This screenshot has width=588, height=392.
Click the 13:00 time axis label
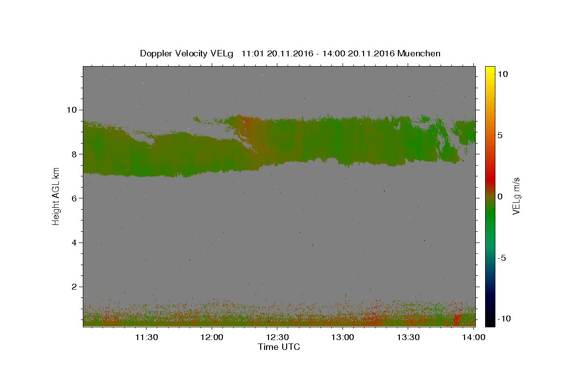click(343, 337)
